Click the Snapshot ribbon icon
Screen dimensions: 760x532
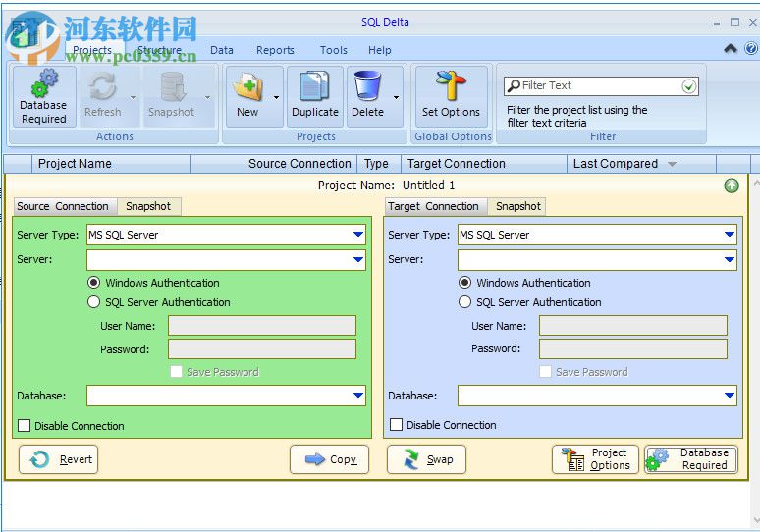[x=172, y=97]
